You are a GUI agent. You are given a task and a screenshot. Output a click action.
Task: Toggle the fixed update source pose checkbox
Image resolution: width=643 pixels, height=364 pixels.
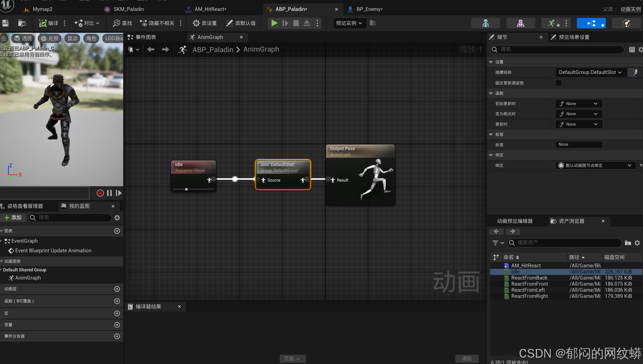[558, 83]
